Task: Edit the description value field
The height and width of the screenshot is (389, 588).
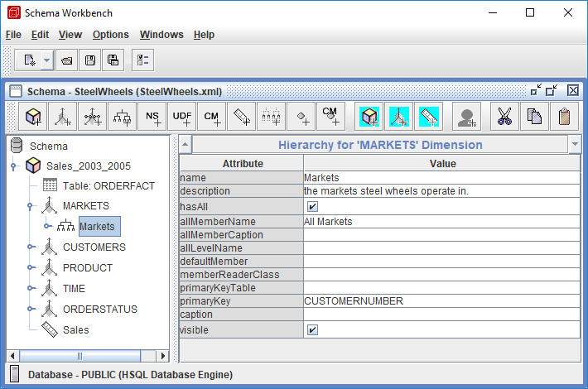Action: coord(441,191)
